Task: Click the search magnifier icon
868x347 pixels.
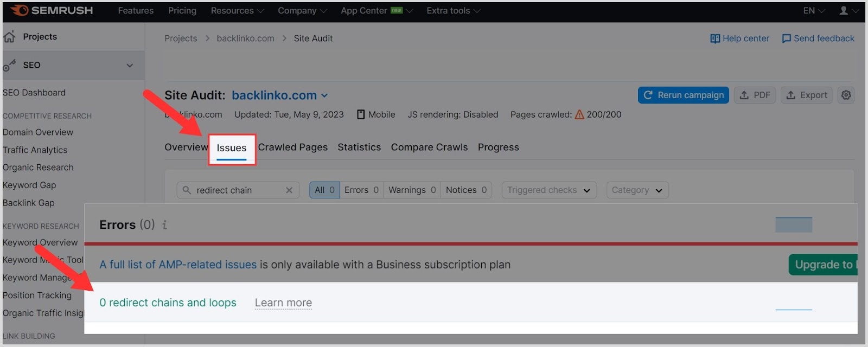Action: pos(187,190)
